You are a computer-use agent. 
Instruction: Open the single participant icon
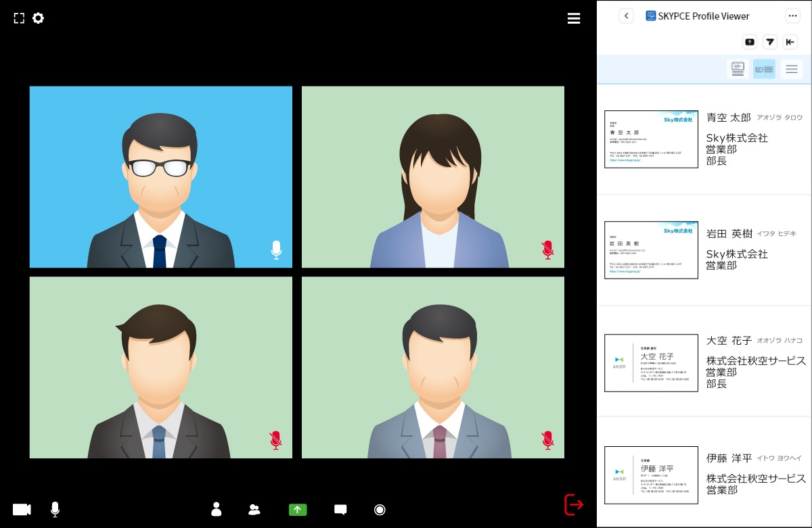pyautogui.click(x=217, y=509)
